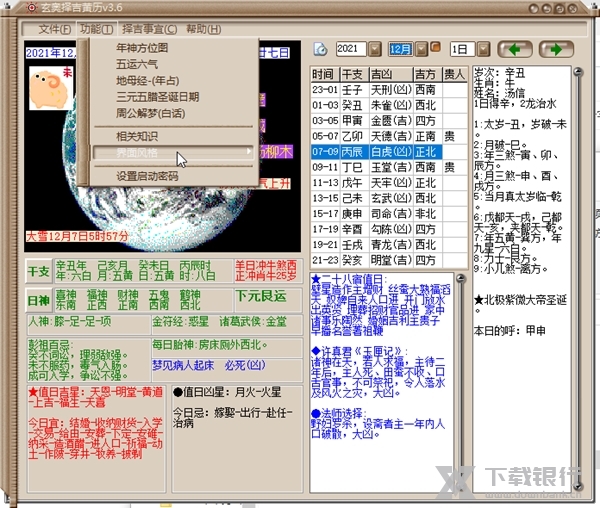Select 三元五腊圣诞日期 menu entry

pyautogui.click(x=157, y=96)
